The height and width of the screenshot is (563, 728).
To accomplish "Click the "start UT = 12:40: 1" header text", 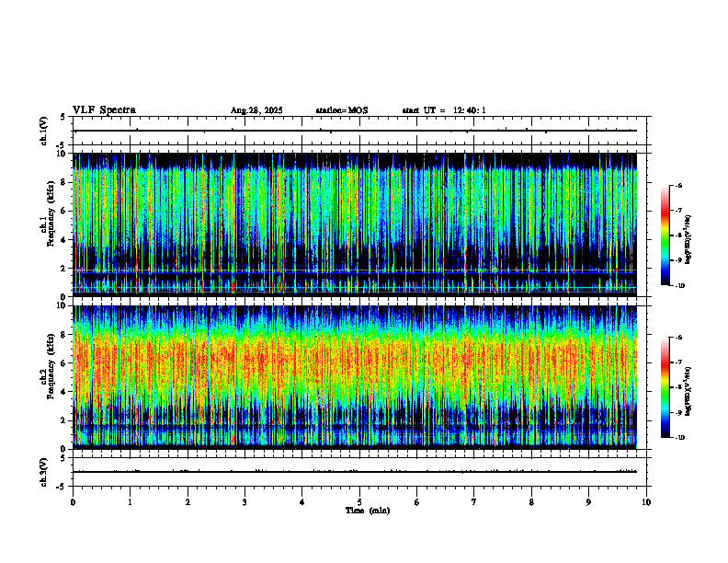I will coord(444,110).
